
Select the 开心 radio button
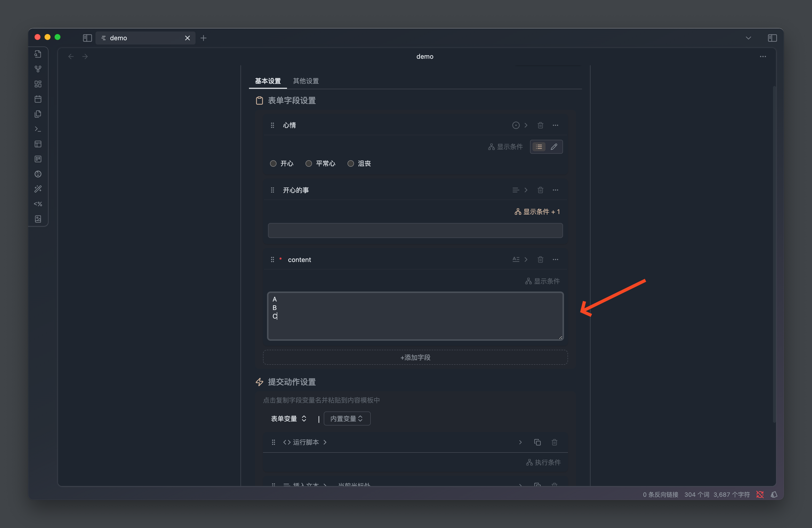point(273,163)
